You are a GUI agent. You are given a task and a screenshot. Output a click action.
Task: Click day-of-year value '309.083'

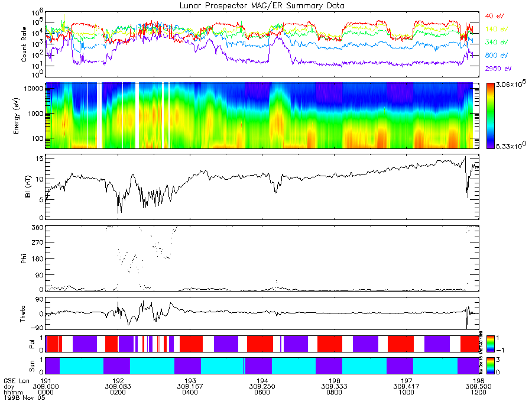click(x=118, y=387)
